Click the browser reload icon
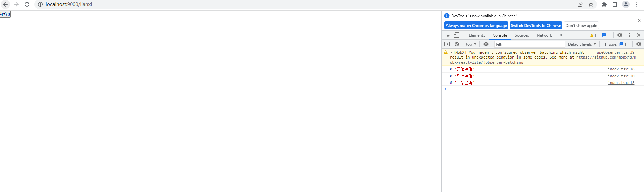Image resolution: width=644 pixels, height=192 pixels. point(27,4)
